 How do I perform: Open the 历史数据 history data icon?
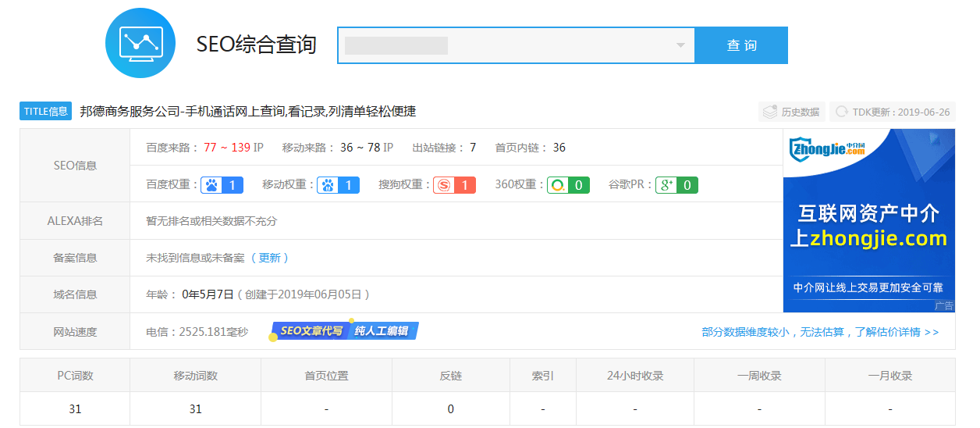pyautogui.click(x=770, y=112)
